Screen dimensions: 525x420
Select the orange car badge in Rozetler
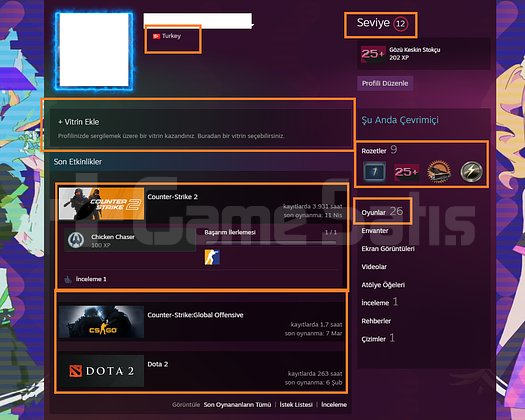click(x=439, y=172)
